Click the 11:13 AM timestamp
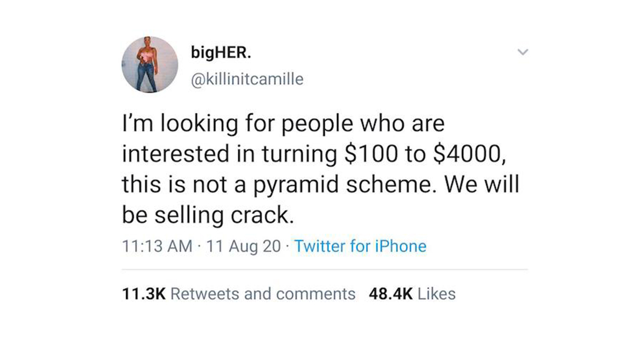Viewport: 644px width, 337px height. point(157,246)
